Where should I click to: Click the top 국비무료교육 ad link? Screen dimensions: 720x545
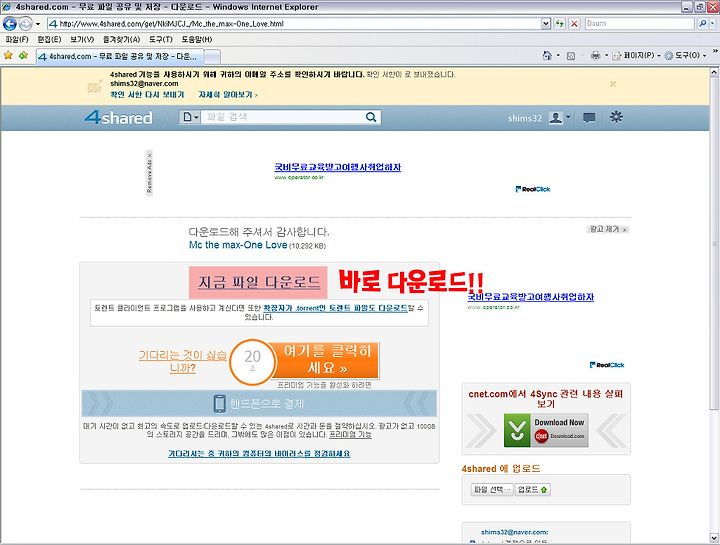(x=338, y=167)
